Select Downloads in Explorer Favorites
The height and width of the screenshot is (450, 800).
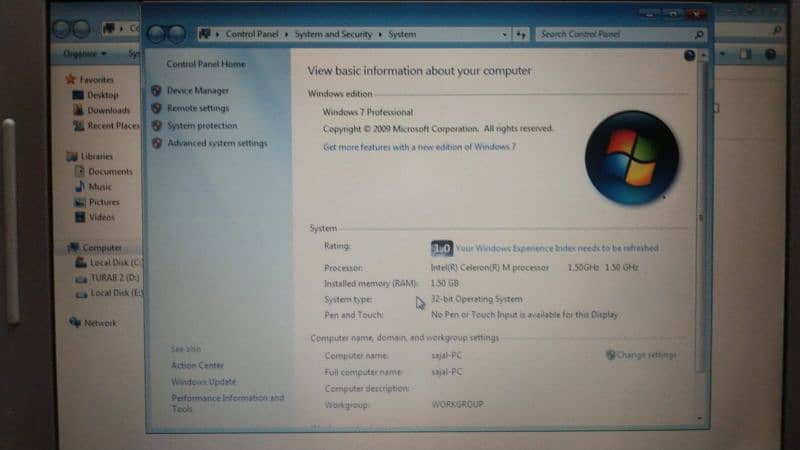[109, 110]
